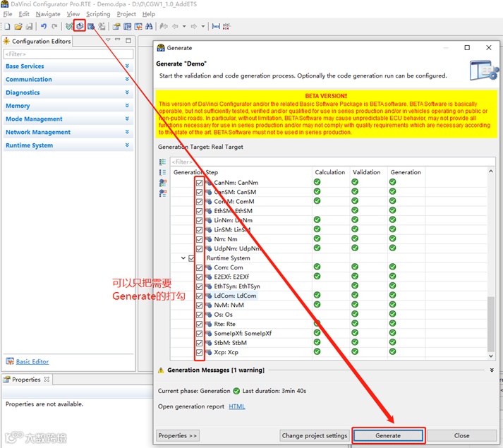Screen dimensions: 503x448
Task: Open the Scripting menu
Action: (98, 14)
